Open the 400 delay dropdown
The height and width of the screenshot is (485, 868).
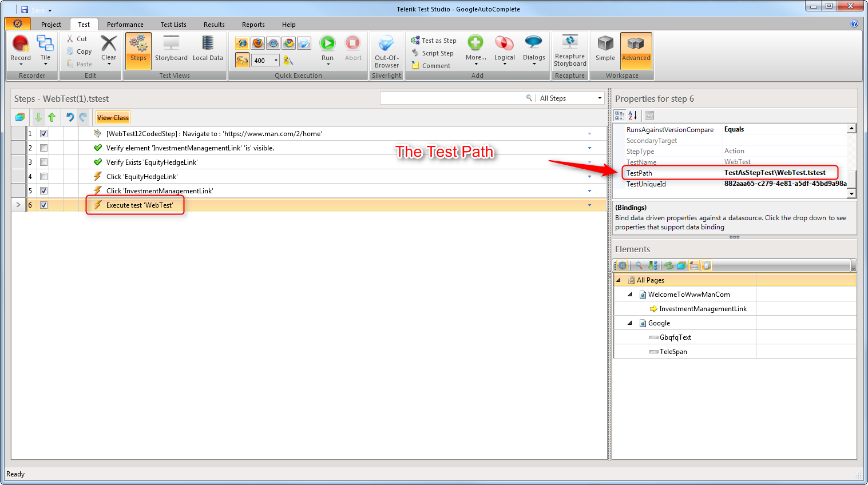tap(276, 60)
